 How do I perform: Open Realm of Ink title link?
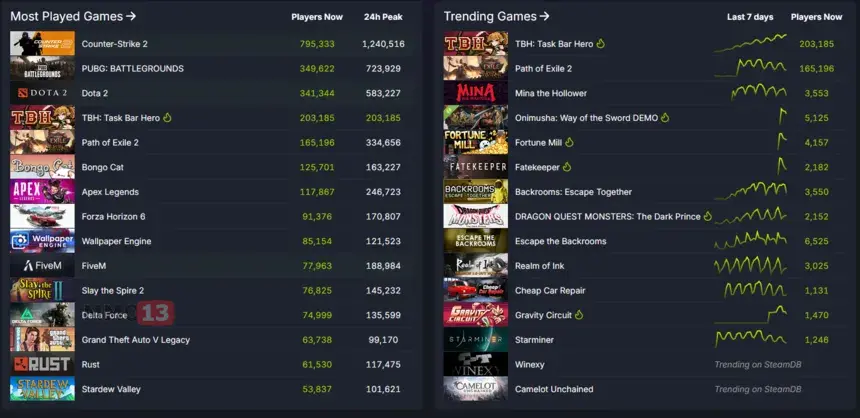tap(540, 266)
